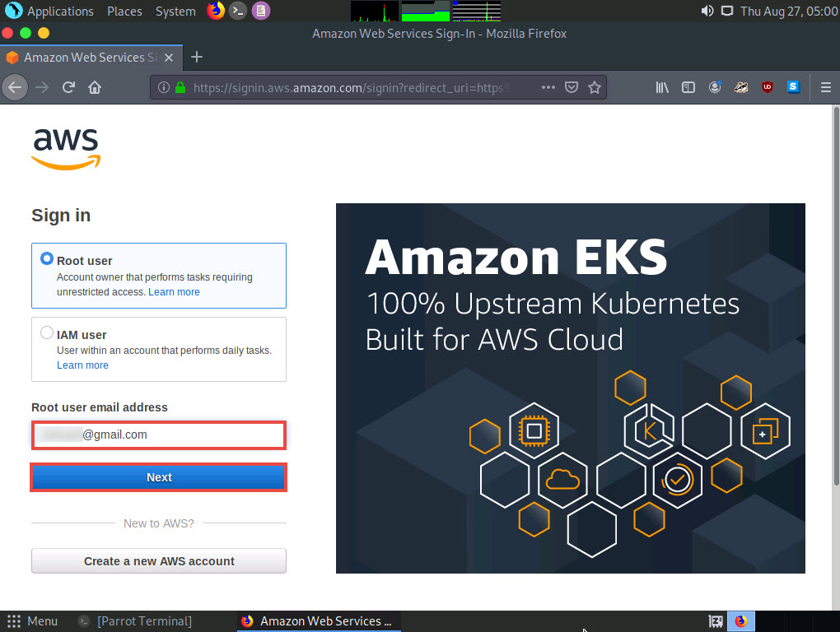The image size is (840, 632).
Task: Click the blue Next button
Action: [159, 477]
